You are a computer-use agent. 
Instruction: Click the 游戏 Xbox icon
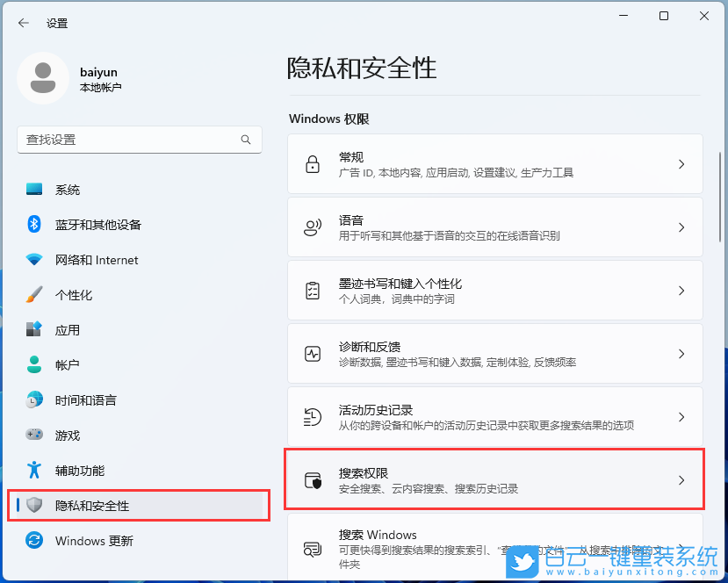coord(33,435)
